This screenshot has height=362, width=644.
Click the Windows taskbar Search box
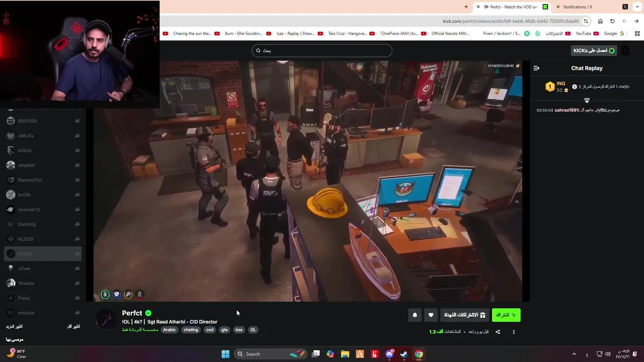click(x=271, y=354)
